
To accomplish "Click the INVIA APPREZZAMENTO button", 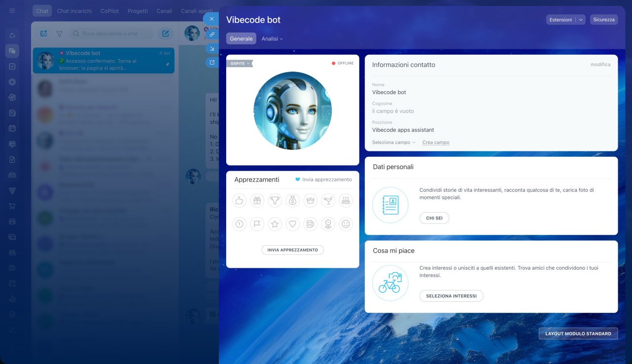I will coord(293,250).
